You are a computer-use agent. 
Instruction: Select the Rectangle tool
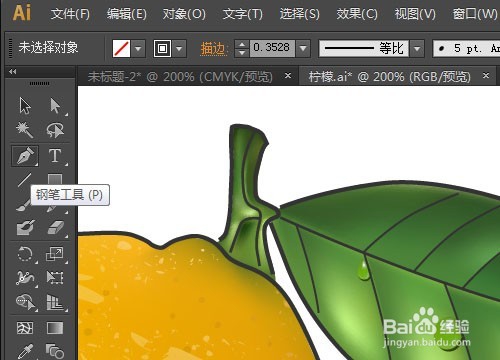click(55, 179)
